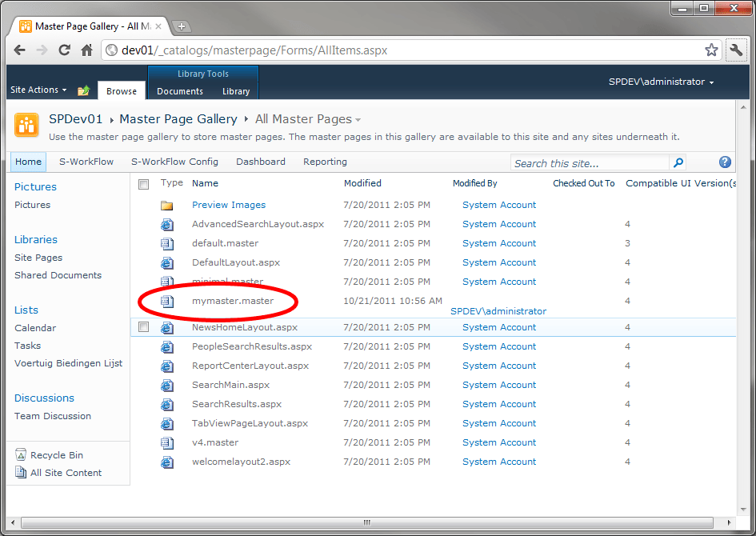Image resolution: width=756 pixels, height=536 pixels.
Task: Click the Recycle Bin icon
Action: click(x=21, y=454)
